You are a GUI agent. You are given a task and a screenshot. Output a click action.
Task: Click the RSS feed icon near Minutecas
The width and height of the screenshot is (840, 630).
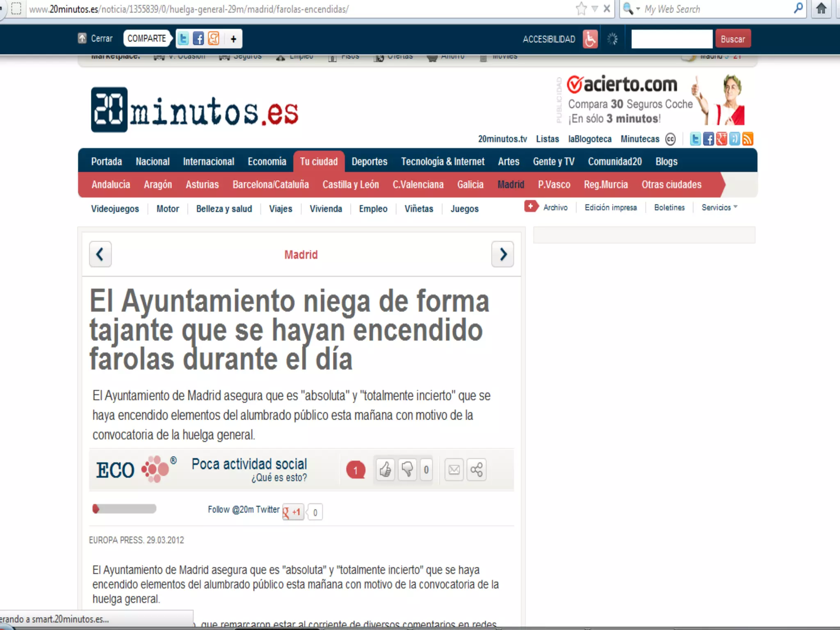(x=747, y=139)
